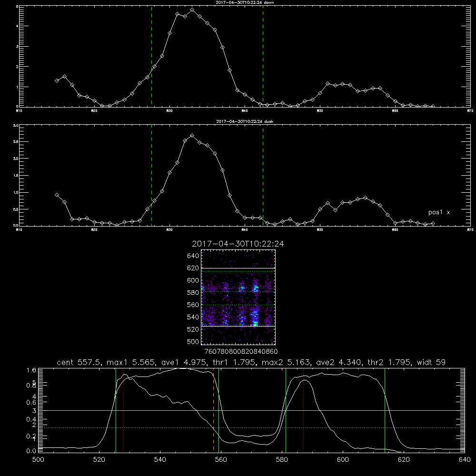Click the left green dashed line in the dawn plot
The image size is (476, 476).
click(x=151, y=56)
